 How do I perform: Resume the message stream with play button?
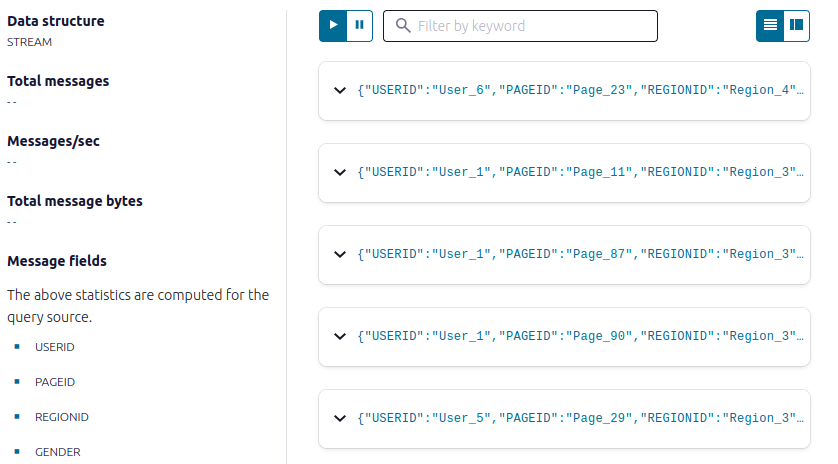point(333,26)
